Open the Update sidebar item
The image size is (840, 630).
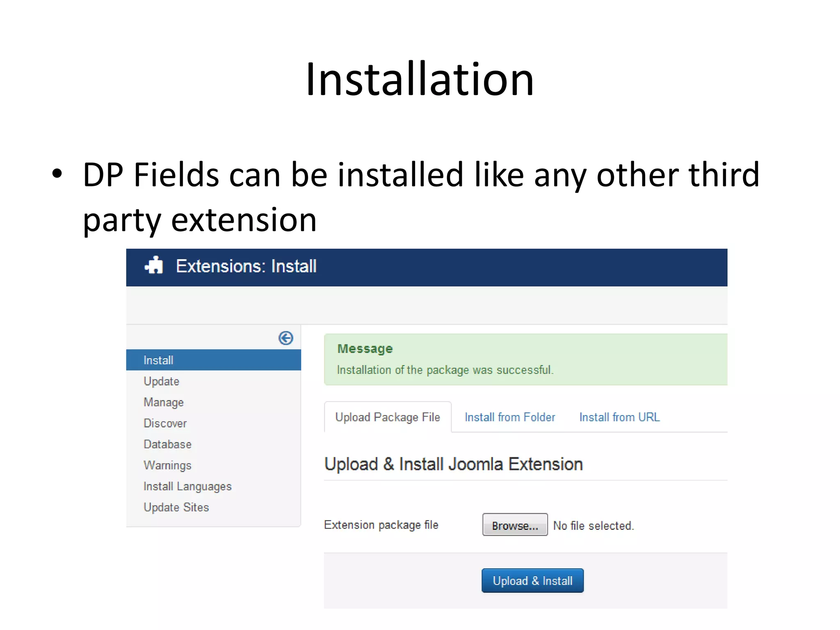161,381
